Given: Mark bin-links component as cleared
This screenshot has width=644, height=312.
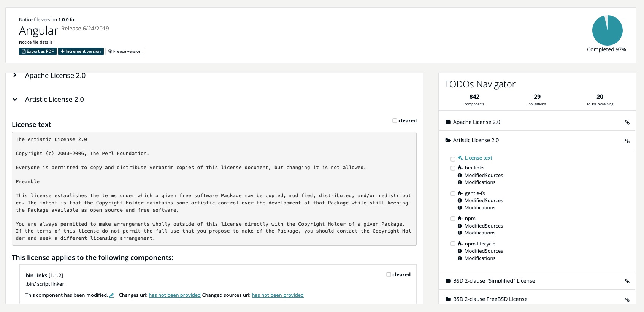Looking at the screenshot, I should click(x=389, y=275).
